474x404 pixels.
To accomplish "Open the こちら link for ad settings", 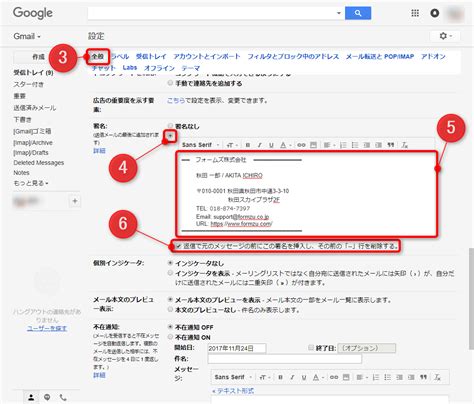I will coord(176,100).
